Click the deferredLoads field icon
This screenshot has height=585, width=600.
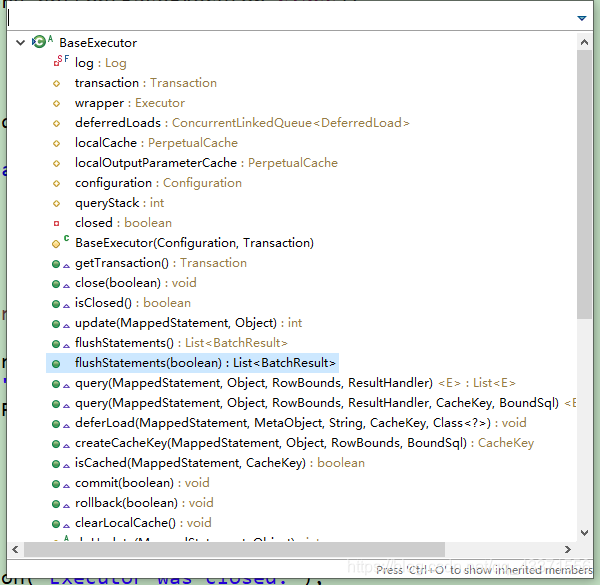[56, 123]
